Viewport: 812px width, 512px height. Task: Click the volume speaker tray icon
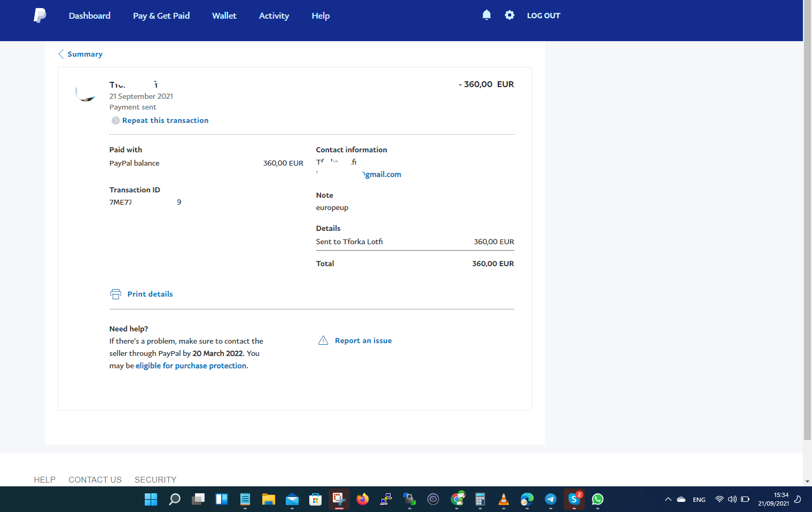pyautogui.click(x=732, y=499)
